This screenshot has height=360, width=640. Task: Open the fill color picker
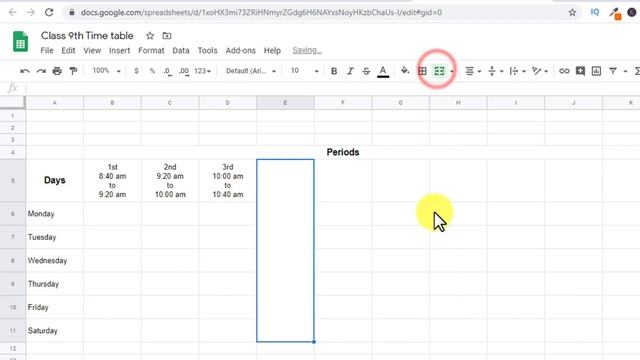point(405,71)
